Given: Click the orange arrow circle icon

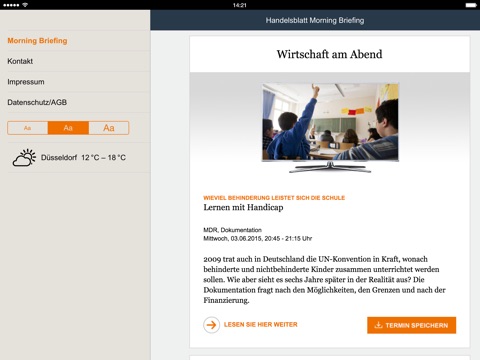Looking at the screenshot, I should [x=211, y=325].
